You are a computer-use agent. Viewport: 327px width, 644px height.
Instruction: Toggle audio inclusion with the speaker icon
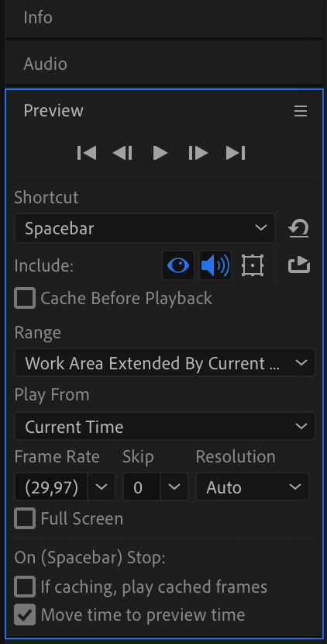click(x=215, y=265)
